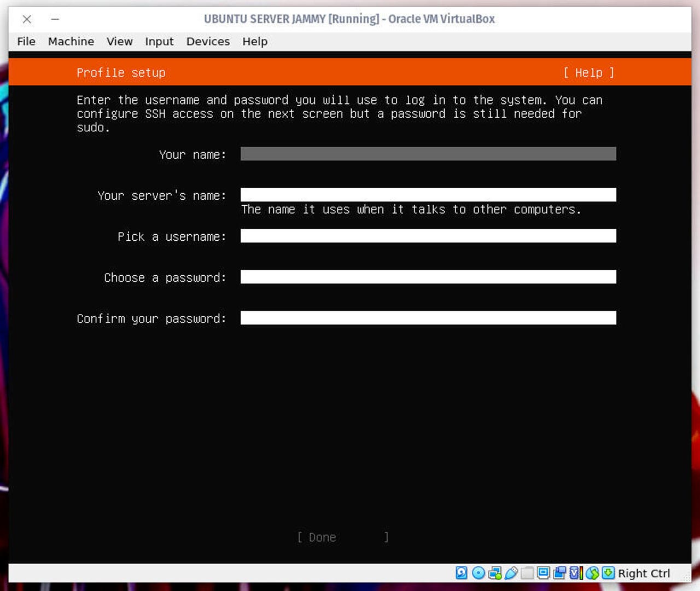Click the optical drive status icon

point(478,573)
